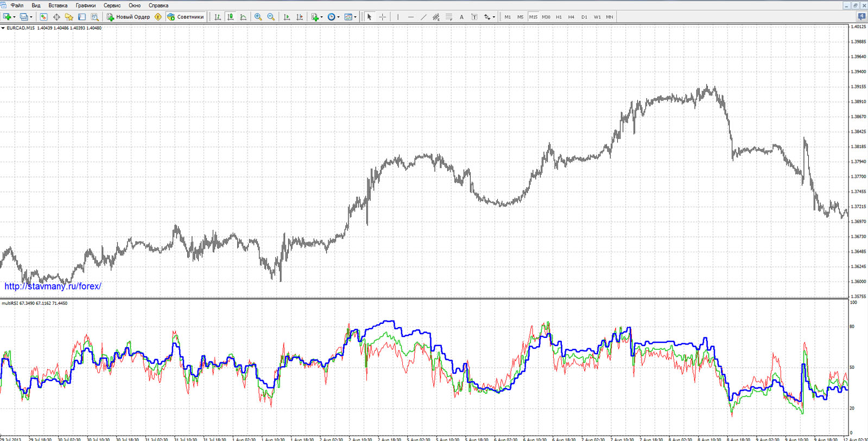Screen dimensions: 868x441
Task: Enable chart auto-scroll
Action: [287, 17]
